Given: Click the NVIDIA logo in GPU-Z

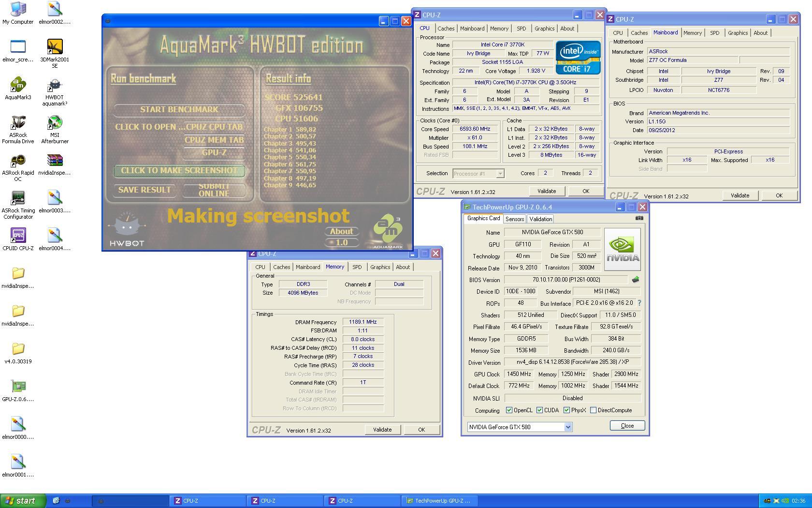Looking at the screenshot, I should 623,249.
